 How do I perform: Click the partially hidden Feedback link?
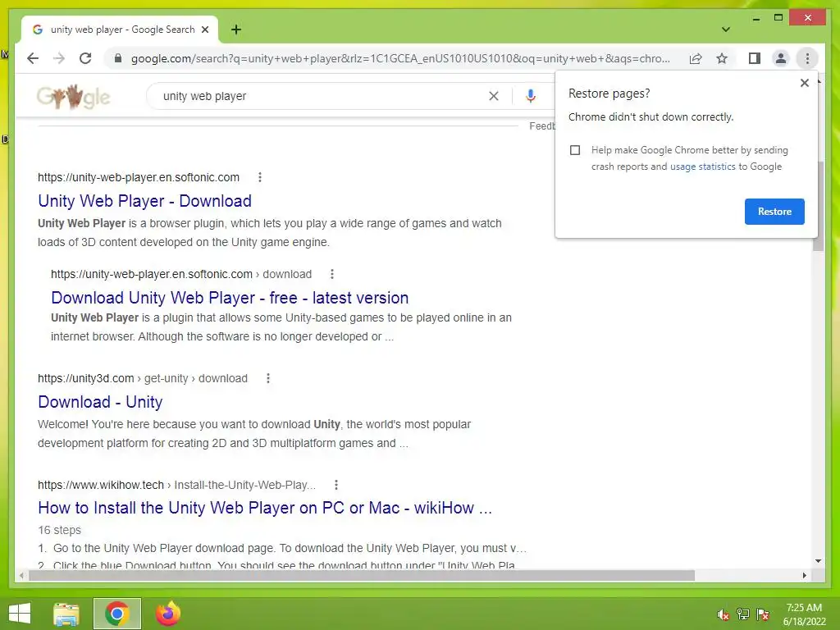(542, 126)
